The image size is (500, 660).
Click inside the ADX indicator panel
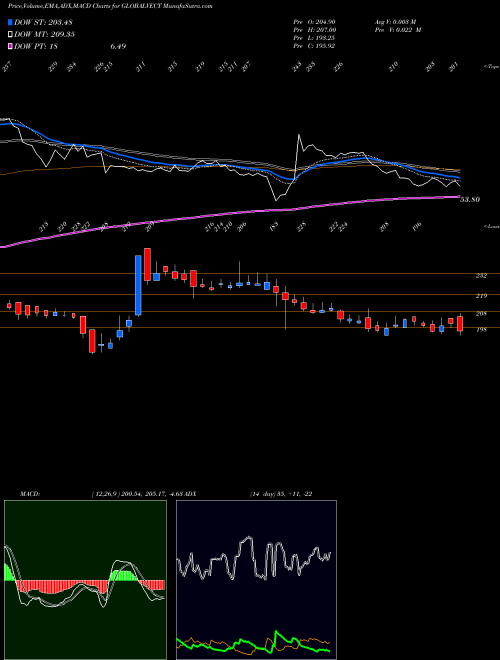click(x=256, y=580)
